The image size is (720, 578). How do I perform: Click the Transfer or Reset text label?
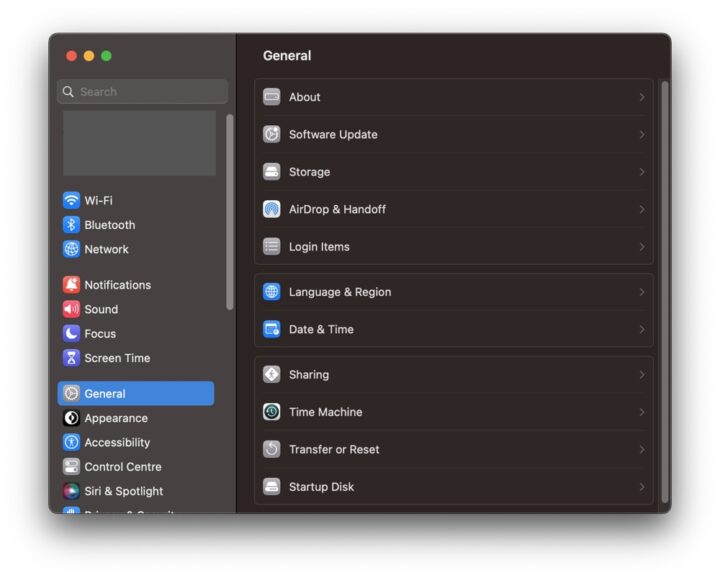[334, 449]
